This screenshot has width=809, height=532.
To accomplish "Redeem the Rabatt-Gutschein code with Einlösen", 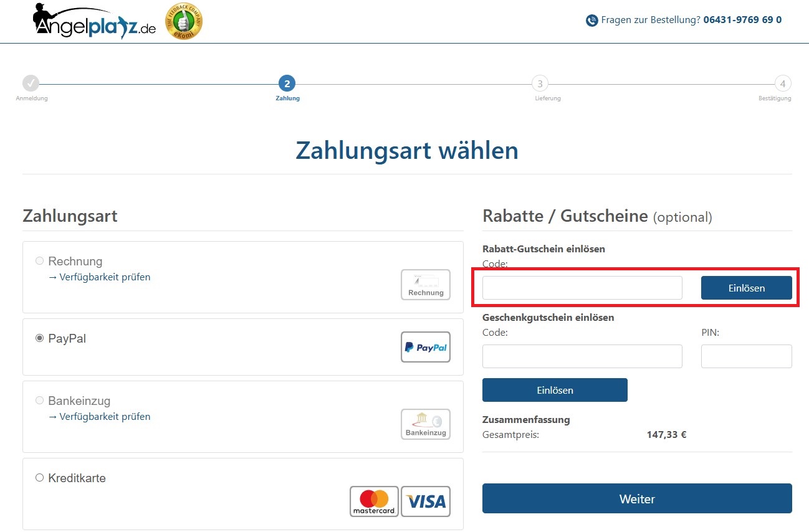I will 747,288.
